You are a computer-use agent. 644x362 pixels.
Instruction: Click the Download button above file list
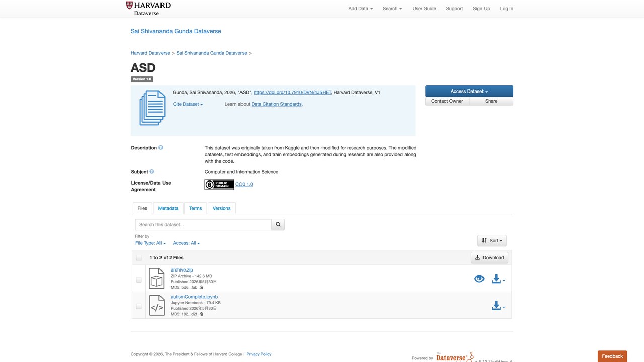click(490, 258)
